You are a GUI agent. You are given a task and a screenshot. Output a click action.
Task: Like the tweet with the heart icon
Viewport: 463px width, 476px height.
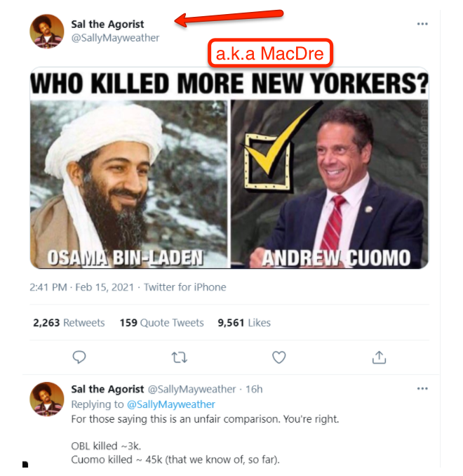pos(279,357)
